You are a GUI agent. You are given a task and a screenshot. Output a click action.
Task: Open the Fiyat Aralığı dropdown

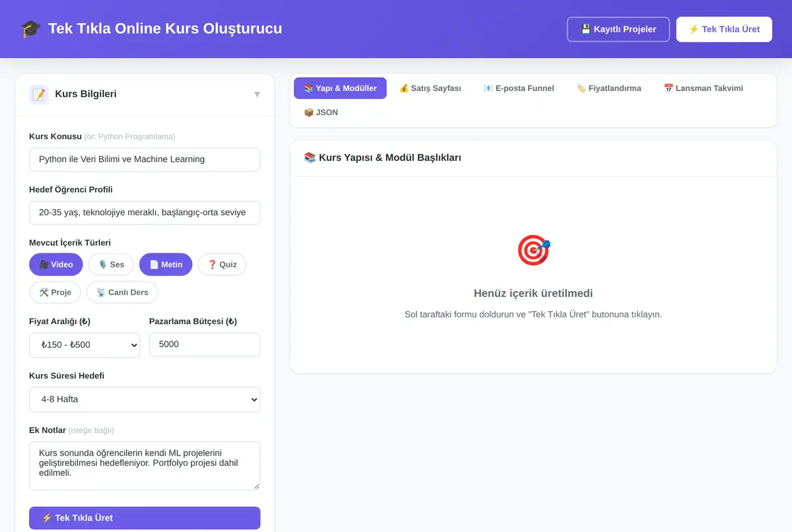pos(84,345)
